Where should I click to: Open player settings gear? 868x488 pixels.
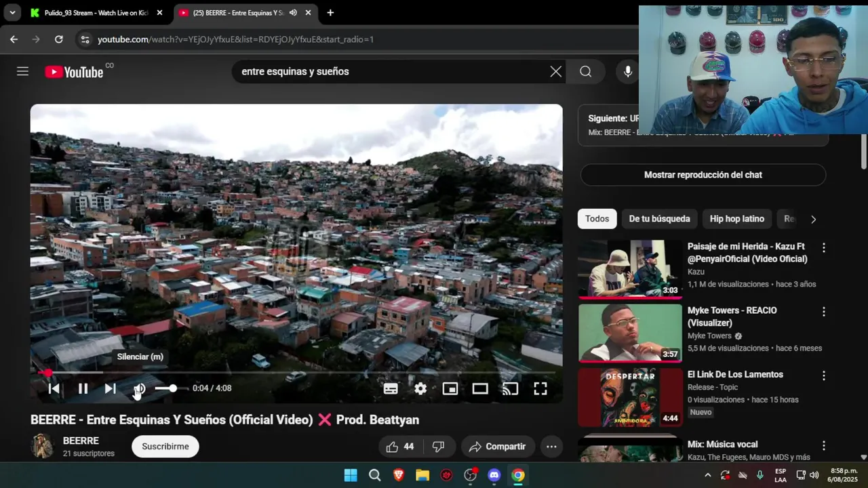420,388
